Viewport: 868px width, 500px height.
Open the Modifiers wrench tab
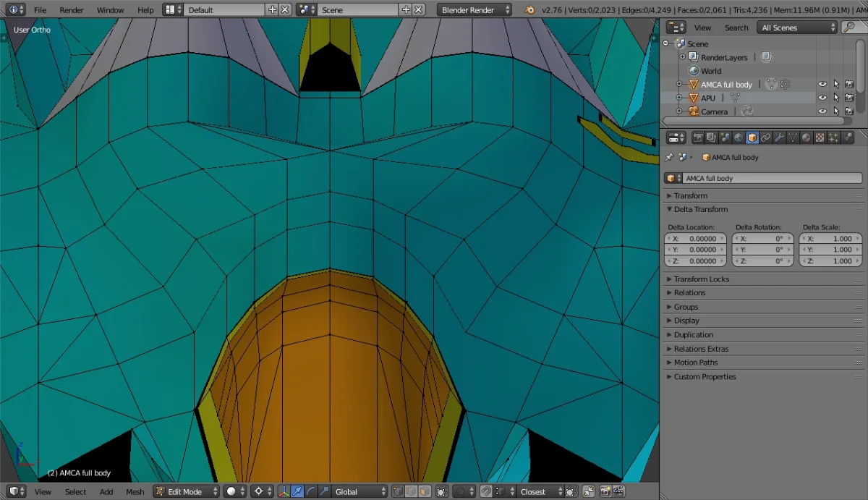tap(780, 137)
